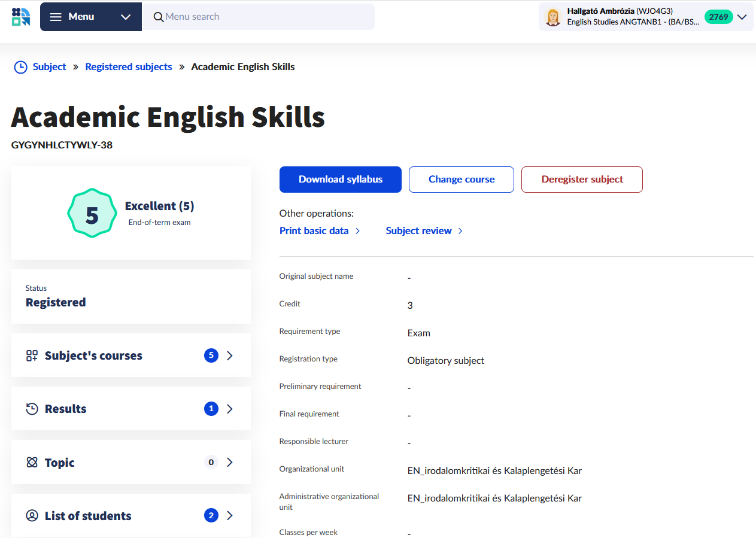The height and width of the screenshot is (538, 756).
Task: Click the grade 5 badge
Action: point(92,214)
